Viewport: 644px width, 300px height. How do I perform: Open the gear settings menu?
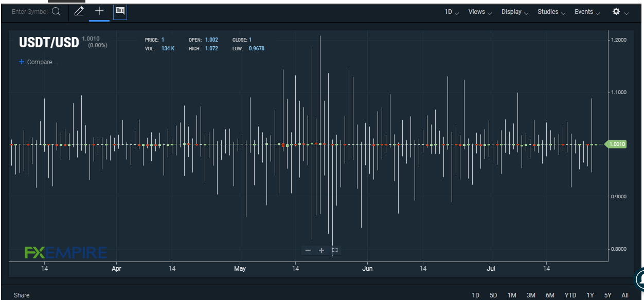616,11
